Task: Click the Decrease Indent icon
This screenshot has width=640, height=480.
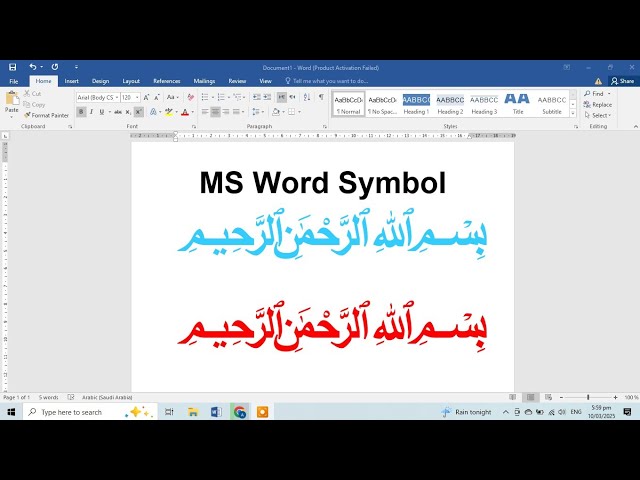Action: click(257, 97)
